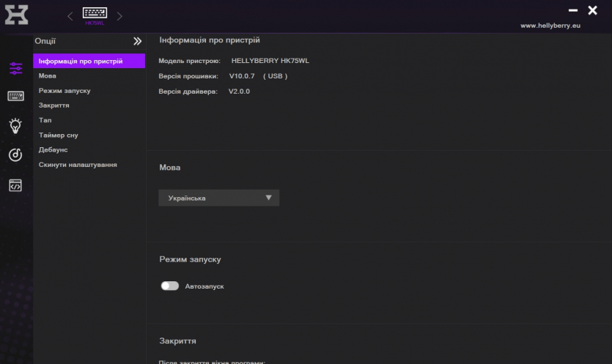Choose Дебаунс in the options list

coord(53,150)
